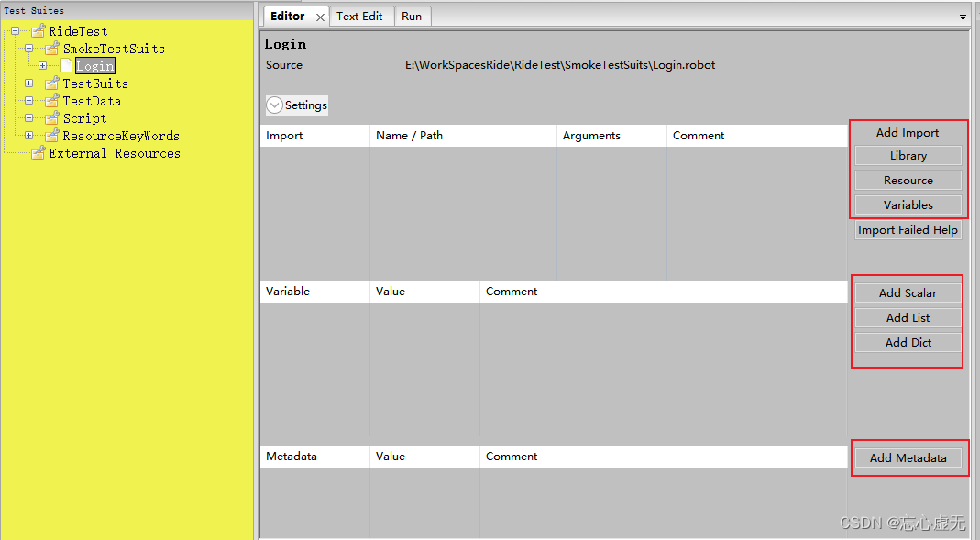Click the ResourceKeyWords resource icon
980x540 pixels.
51,135
